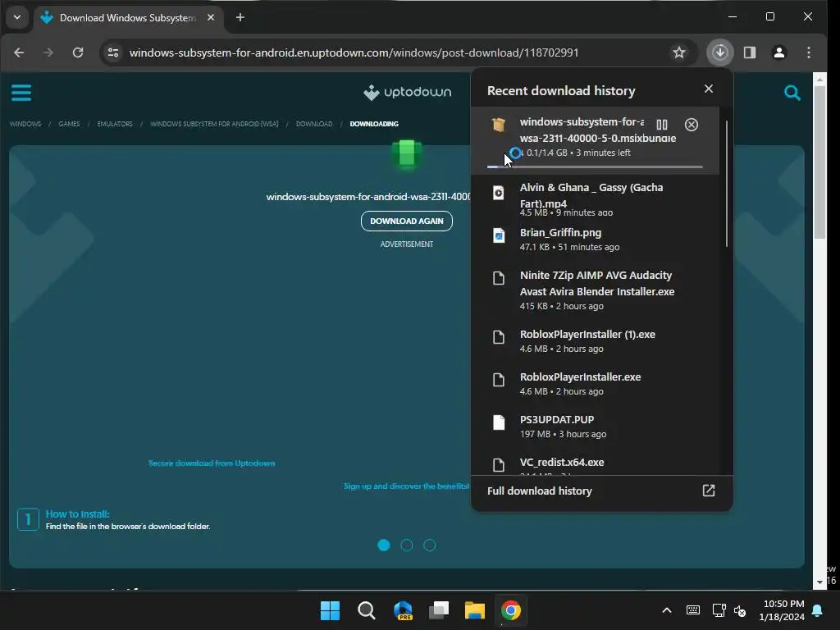Go to EMULATORS breadcrumb
840x630 pixels.
click(115, 124)
